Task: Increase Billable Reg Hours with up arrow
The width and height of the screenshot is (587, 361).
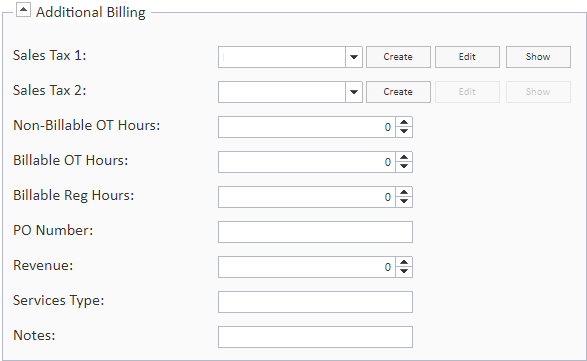Action: pyautogui.click(x=404, y=192)
